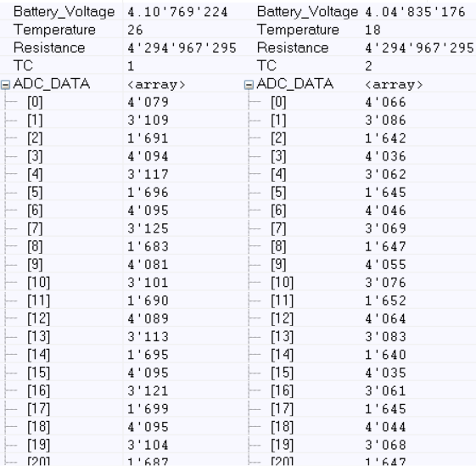Select right ADC value 4'036
Image resolution: width=476 pixels, height=466 pixels.
pyautogui.click(x=385, y=156)
